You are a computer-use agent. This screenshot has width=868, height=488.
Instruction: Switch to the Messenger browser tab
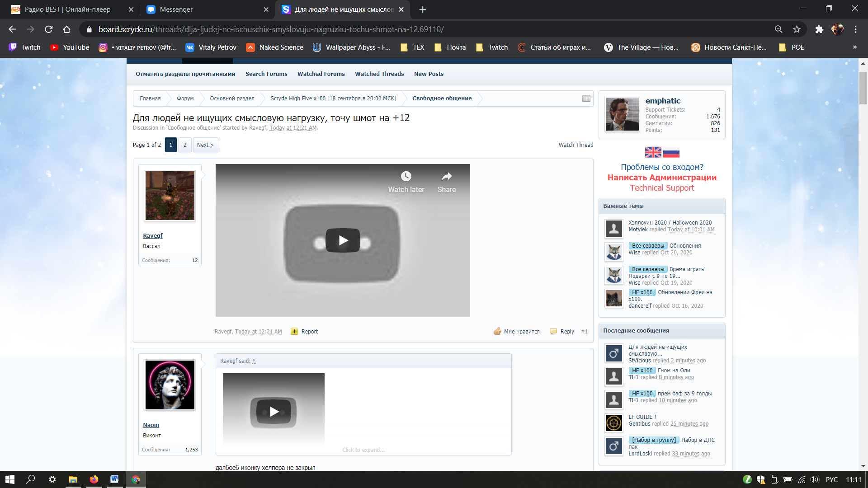pyautogui.click(x=176, y=9)
